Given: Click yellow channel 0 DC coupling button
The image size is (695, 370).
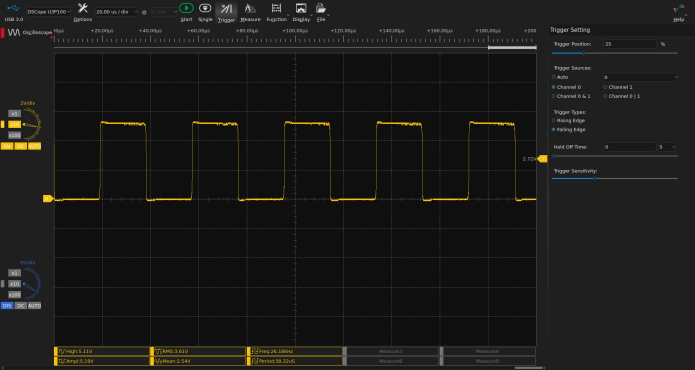Looking at the screenshot, I should point(20,146).
